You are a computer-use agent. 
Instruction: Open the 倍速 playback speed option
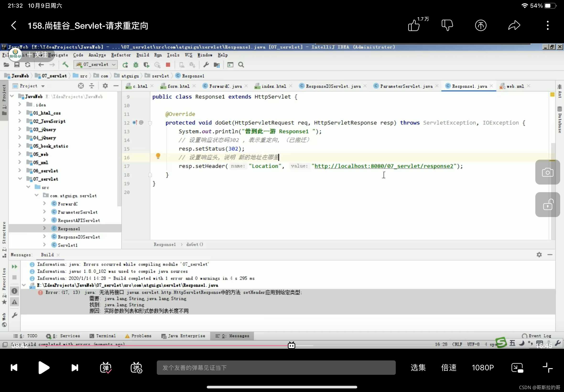click(449, 367)
